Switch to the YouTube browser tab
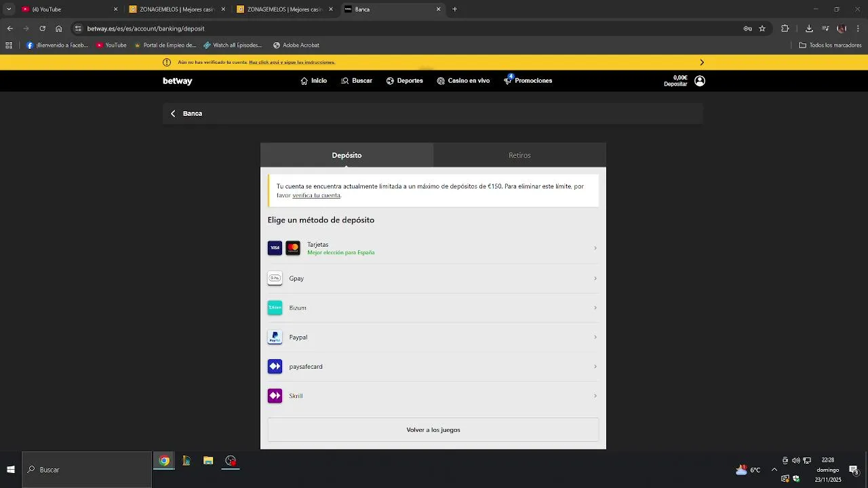The image size is (868, 488). 68,9
